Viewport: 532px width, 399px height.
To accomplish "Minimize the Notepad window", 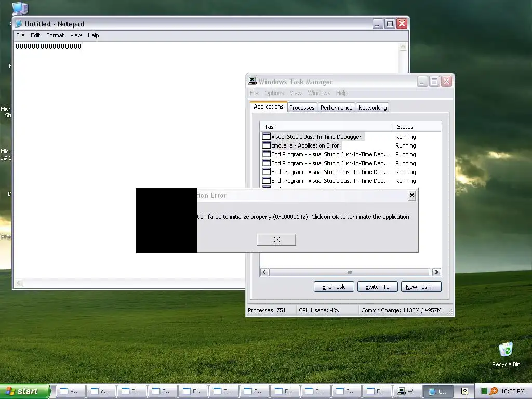I will point(378,24).
